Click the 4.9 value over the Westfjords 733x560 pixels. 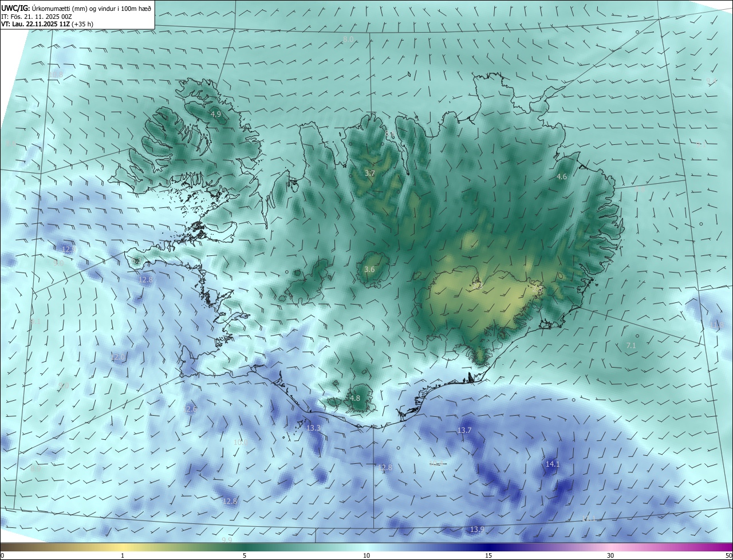click(x=215, y=115)
